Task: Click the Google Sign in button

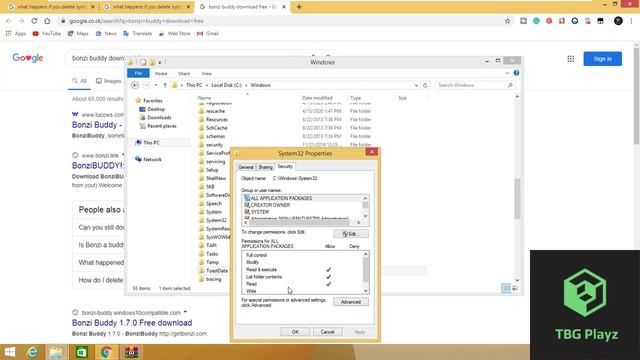Action: (602, 59)
